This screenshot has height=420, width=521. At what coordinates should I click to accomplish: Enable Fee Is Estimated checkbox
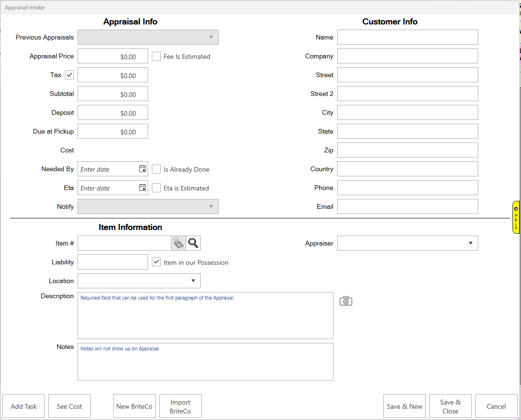157,56
